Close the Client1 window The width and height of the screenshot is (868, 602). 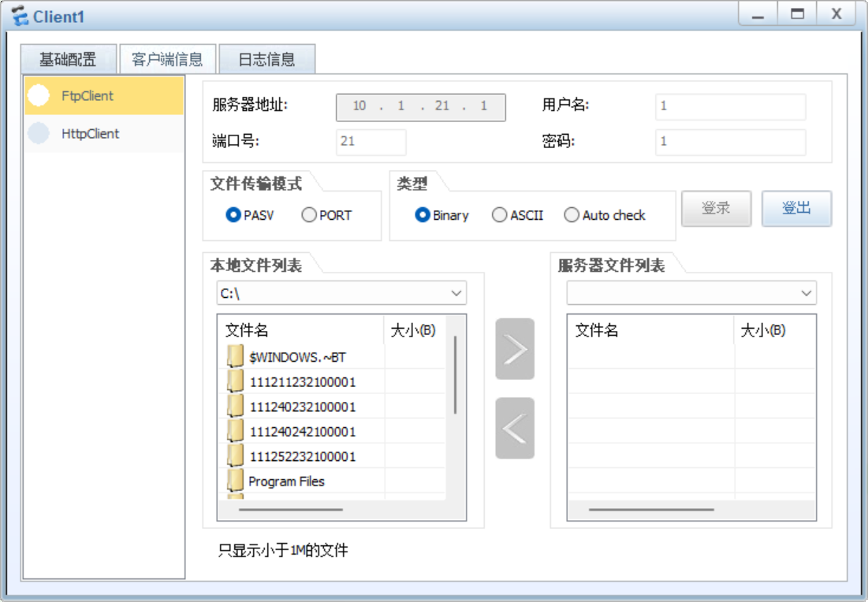click(x=836, y=14)
